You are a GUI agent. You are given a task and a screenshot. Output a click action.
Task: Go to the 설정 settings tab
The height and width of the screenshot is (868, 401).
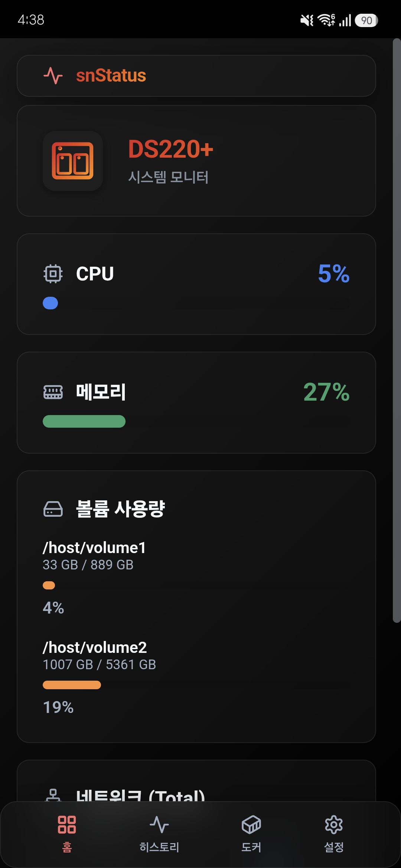(x=334, y=833)
